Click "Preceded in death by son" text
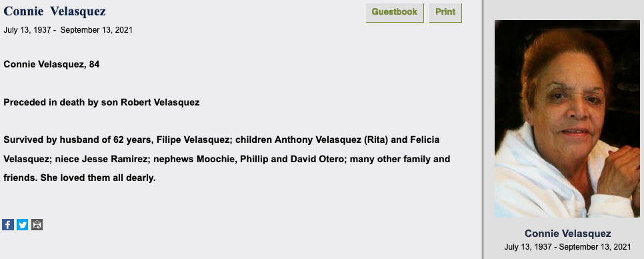Screen dimensions: 644x259 [x=61, y=102]
